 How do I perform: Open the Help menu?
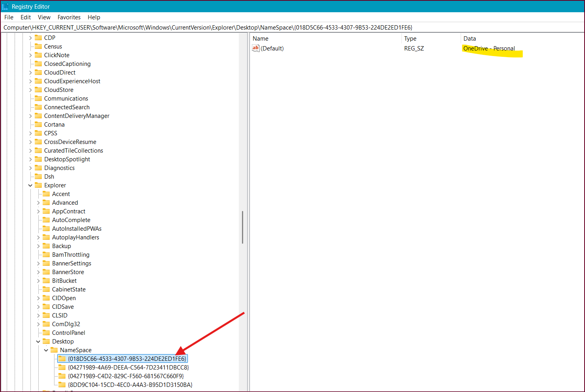click(94, 17)
